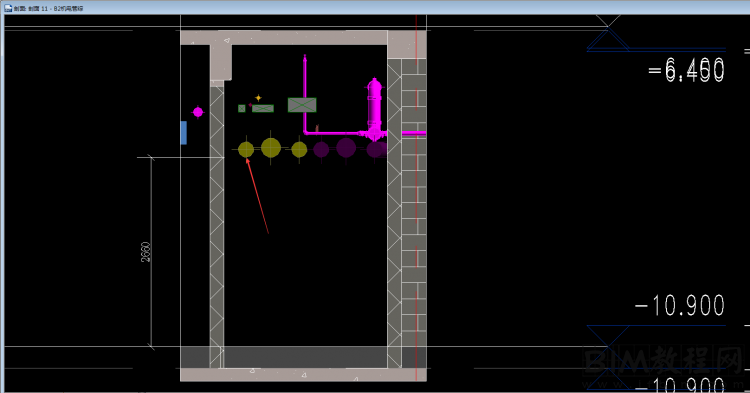This screenshot has width=750, height=393.
Task: Click the section view icon in title bar
Action: click(x=8, y=8)
